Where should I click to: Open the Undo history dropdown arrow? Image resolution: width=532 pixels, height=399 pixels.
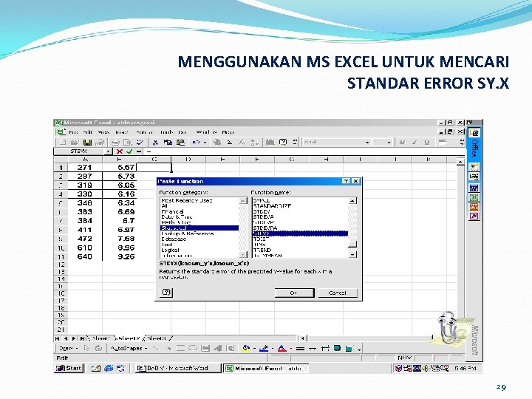[x=205, y=143]
